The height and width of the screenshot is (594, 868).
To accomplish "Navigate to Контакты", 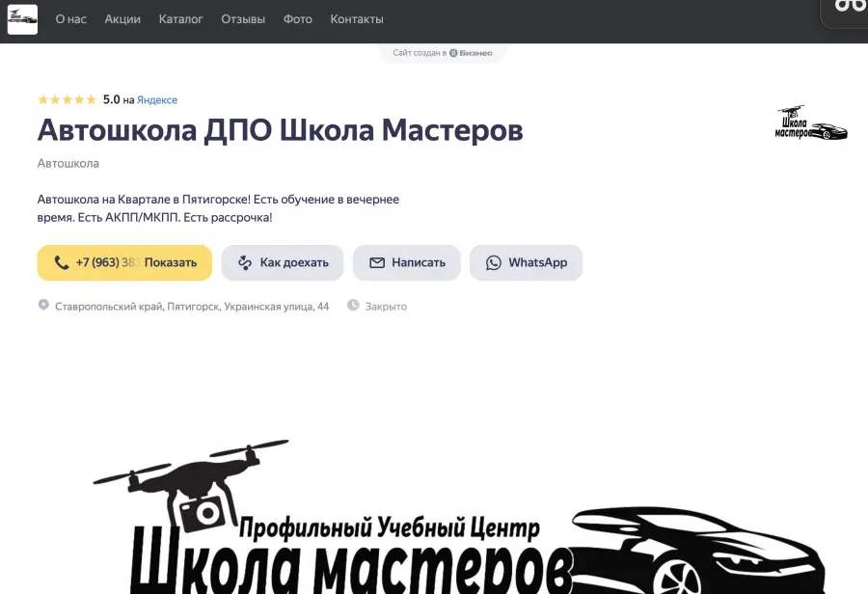I will 357,19.
